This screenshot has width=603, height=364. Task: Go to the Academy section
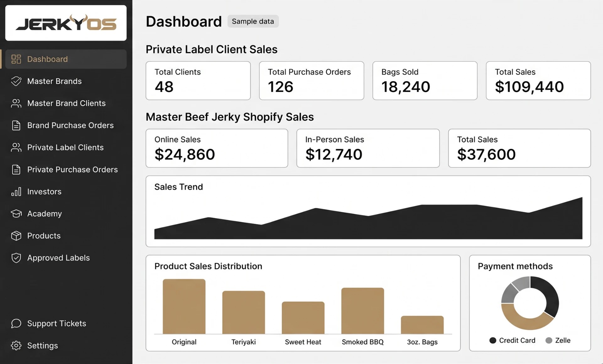66,214
